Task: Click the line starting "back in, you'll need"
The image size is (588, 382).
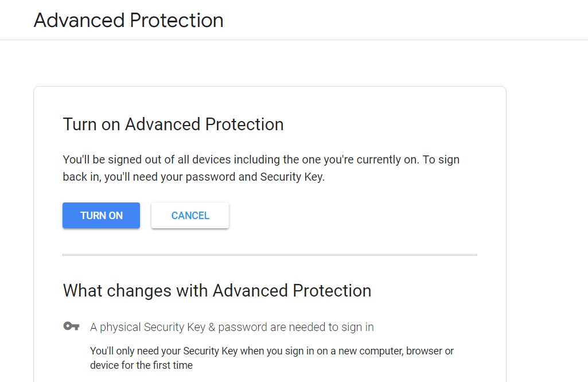Action: (x=193, y=177)
